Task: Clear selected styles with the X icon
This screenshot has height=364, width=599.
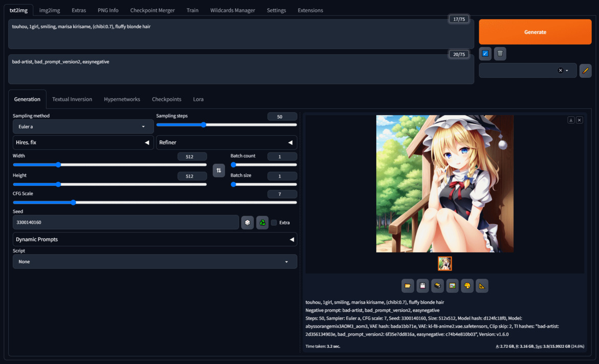Action: click(560, 71)
